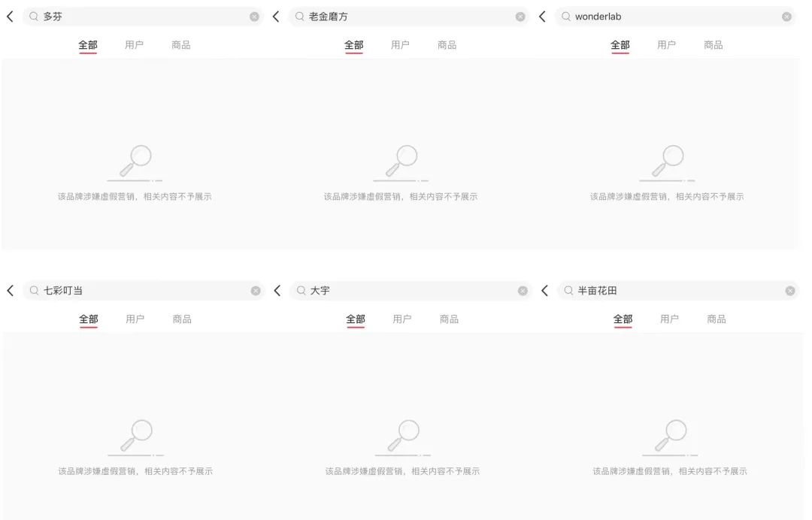The image size is (812, 520).
Task: Click magnifier icon in 半亩花田 search bar
Action: [x=568, y=291]
